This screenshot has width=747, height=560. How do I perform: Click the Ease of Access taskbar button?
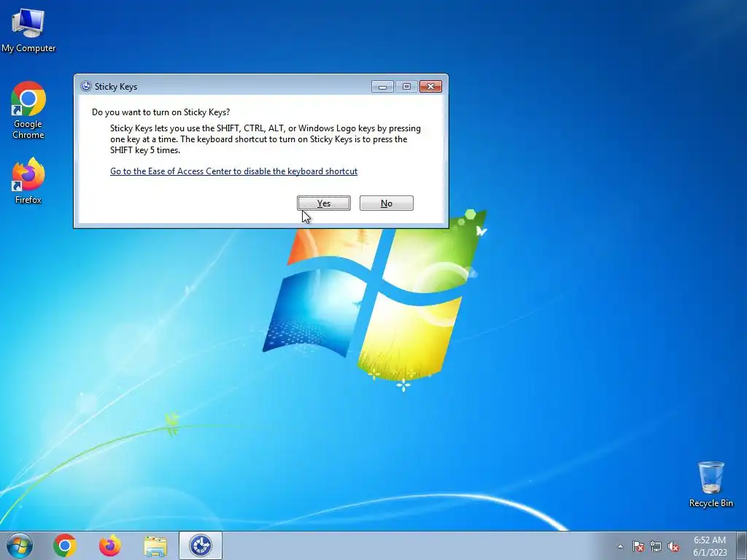201,545
